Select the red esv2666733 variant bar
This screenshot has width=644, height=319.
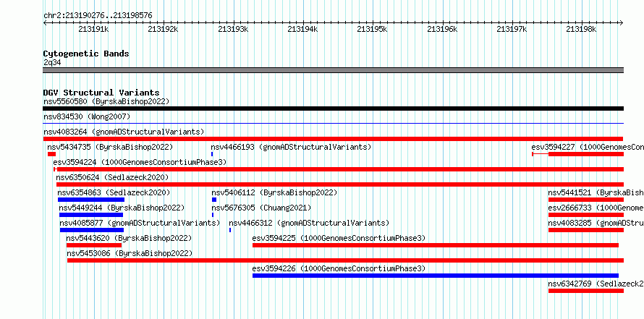[x=585, y=215]
